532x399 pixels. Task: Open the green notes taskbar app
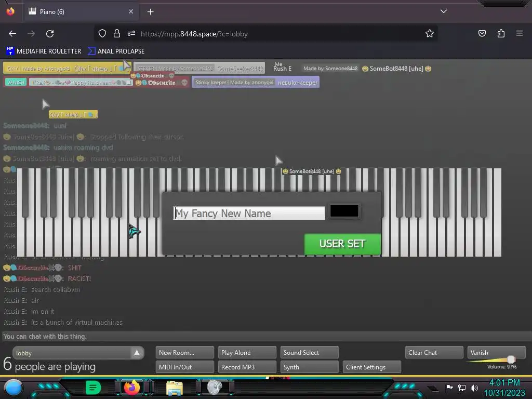(93, 388)
